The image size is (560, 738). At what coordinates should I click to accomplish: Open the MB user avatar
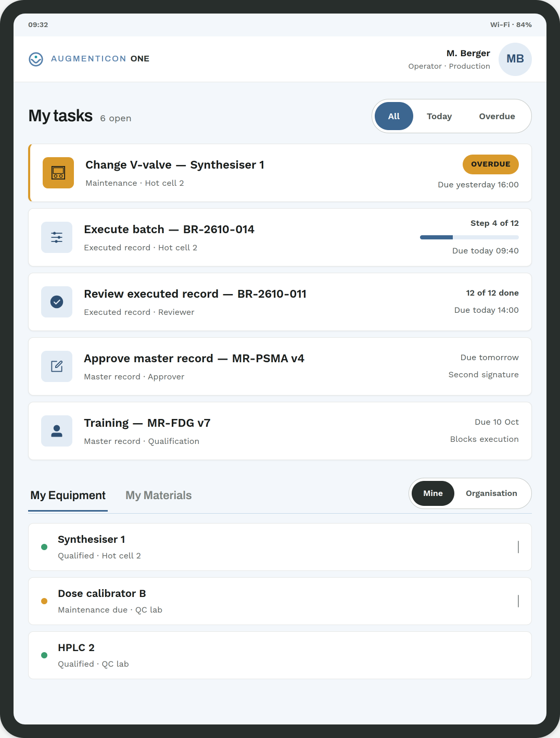coord(515,59)
